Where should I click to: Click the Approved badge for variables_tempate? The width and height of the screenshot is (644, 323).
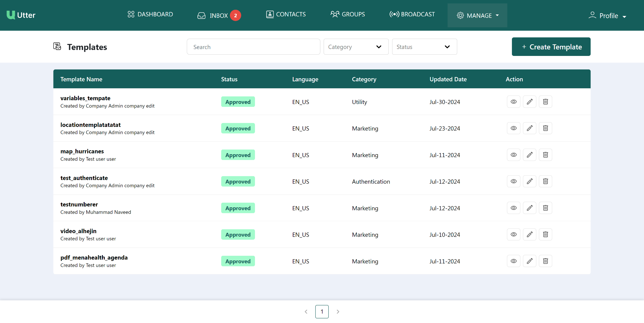click(x=238, y=102)
